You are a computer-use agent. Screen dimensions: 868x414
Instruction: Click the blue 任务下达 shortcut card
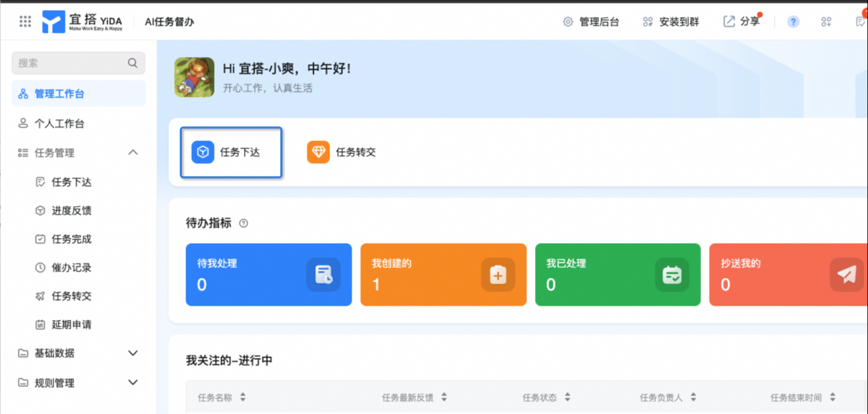point(231,152)
